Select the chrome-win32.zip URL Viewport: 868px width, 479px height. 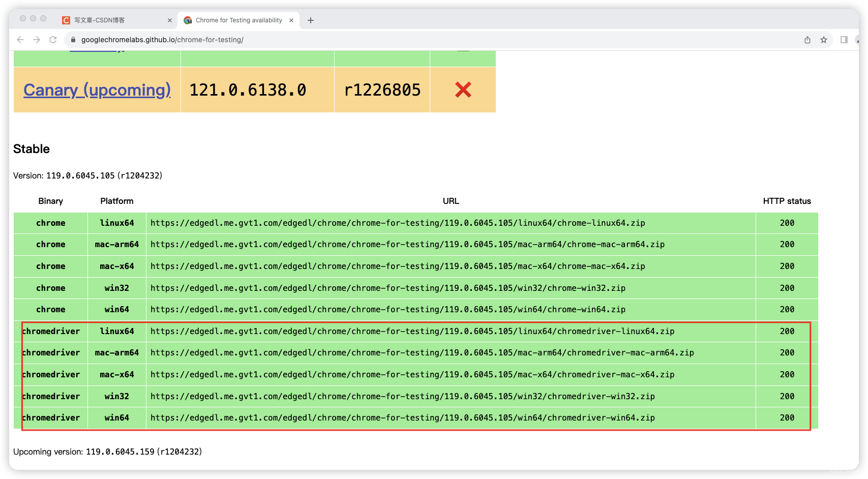click(388, 288)
